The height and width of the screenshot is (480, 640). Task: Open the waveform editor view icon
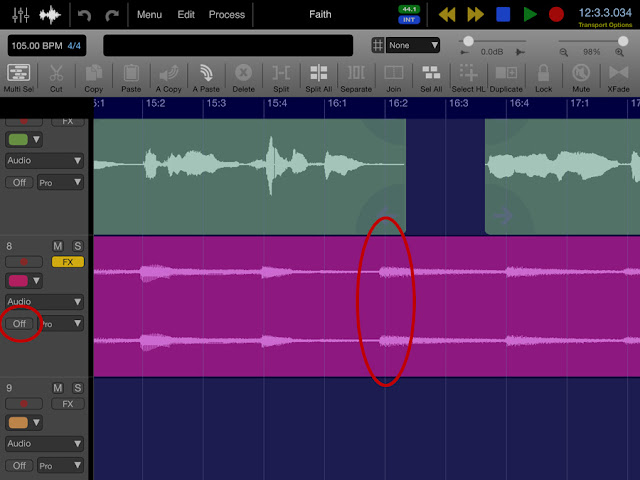[x=50, y=15]
